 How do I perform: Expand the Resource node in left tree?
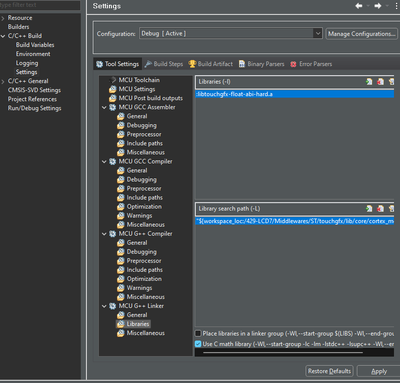point(3,18)
